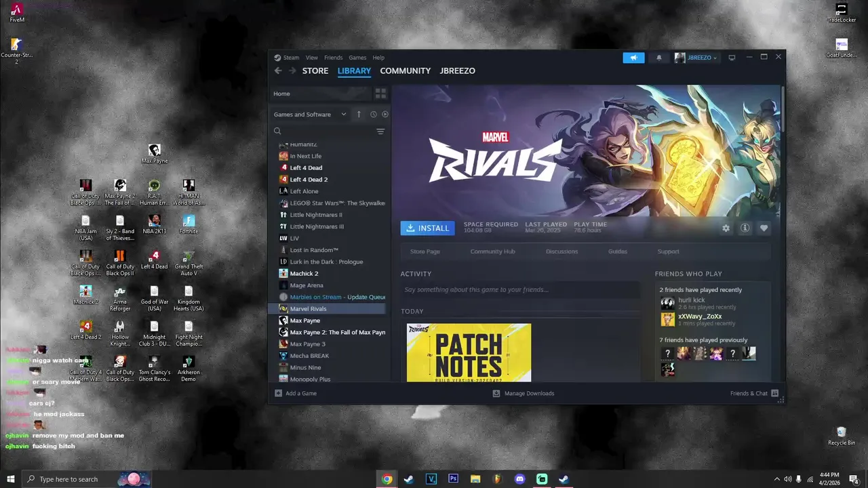
Task: Open the Steam notifications bell
Action: [x=658, y=58]
